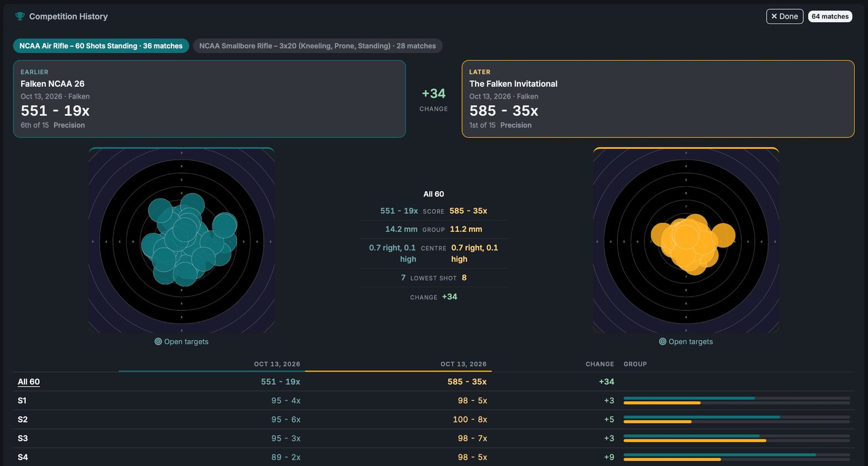Click the +9 change value in row S4
The image size is (868, 466).
609,457
